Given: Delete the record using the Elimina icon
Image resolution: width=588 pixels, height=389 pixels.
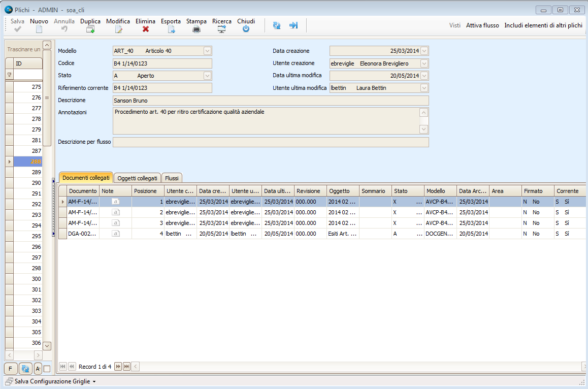Looking at the screenshot, I should [145, 29].
